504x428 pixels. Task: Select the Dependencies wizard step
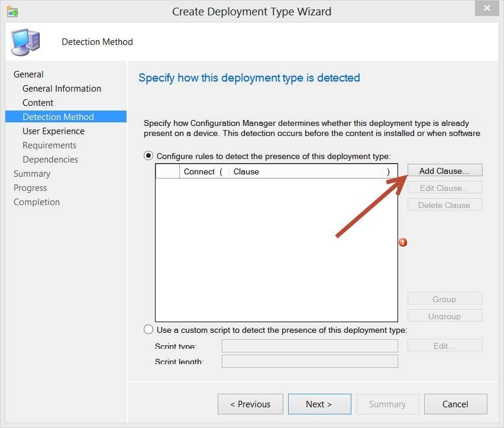50,159
